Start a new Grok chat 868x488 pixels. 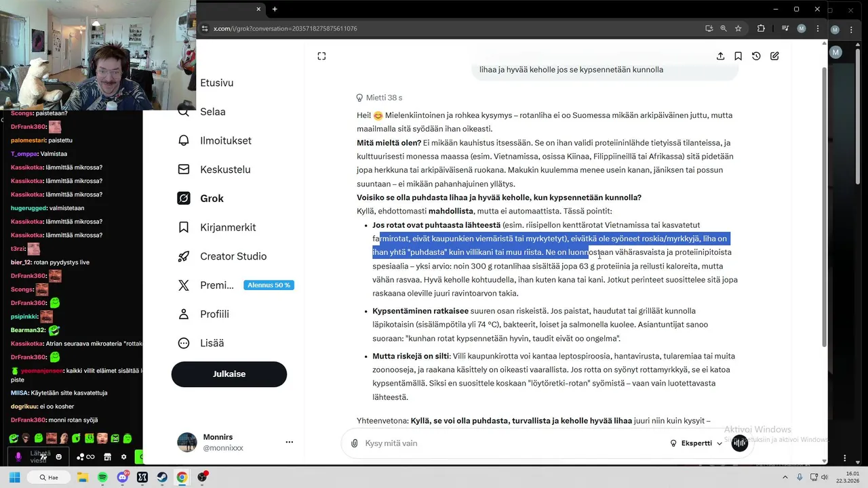(x=774, y=56)
